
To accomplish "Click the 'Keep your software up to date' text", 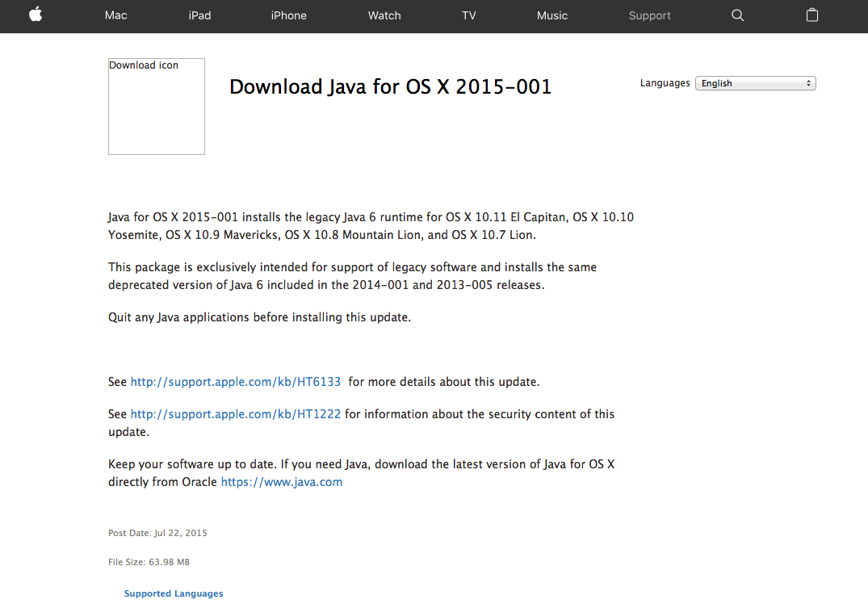I will 362,472.
